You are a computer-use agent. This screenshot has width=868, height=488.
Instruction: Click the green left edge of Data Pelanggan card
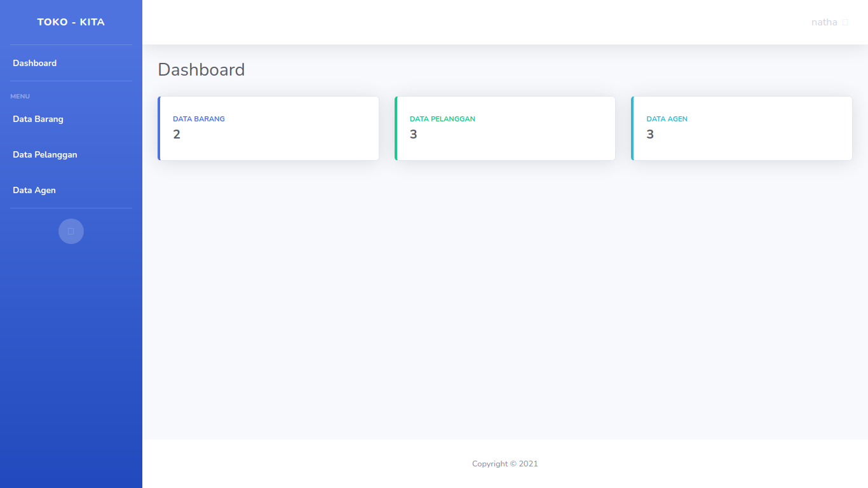396,128
